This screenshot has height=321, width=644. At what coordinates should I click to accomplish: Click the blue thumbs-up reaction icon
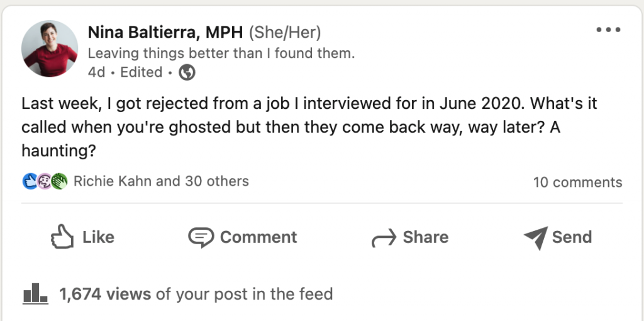tap(30, 181)
